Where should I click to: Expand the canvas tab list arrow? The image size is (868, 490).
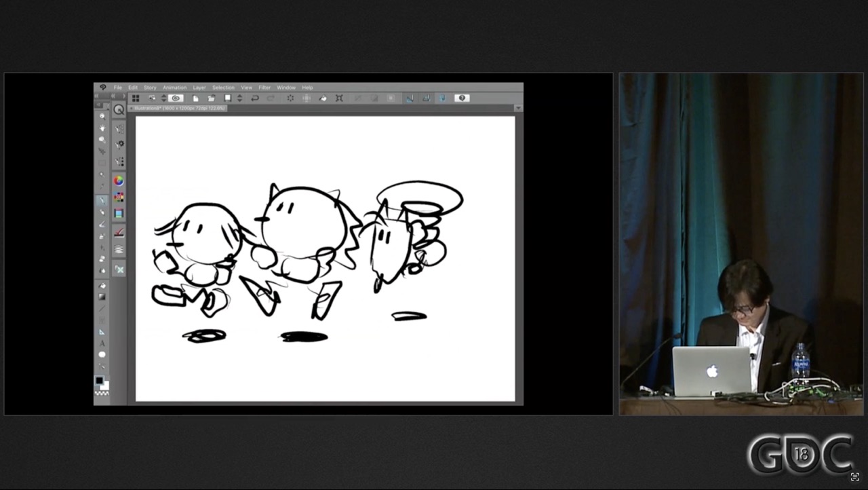click(x=519, y=108)
